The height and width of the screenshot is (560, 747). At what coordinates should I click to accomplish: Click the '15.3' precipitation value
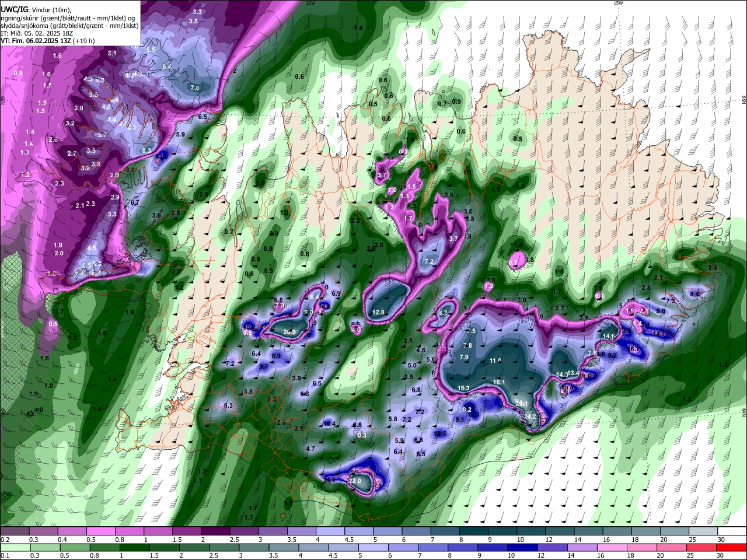tap(463, 388)
